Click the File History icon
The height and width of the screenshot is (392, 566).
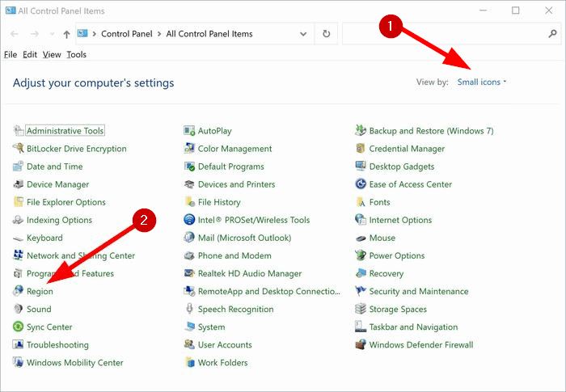(x=189, y=202)
